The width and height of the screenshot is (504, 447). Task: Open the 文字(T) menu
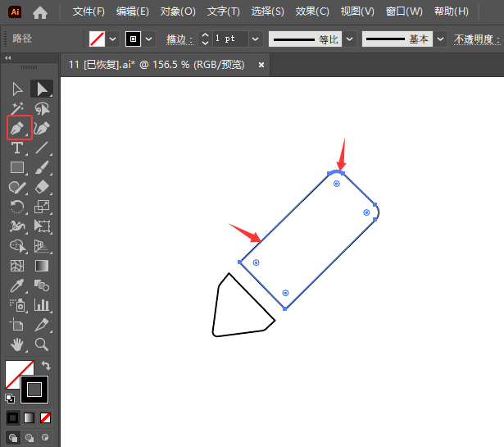224,12
